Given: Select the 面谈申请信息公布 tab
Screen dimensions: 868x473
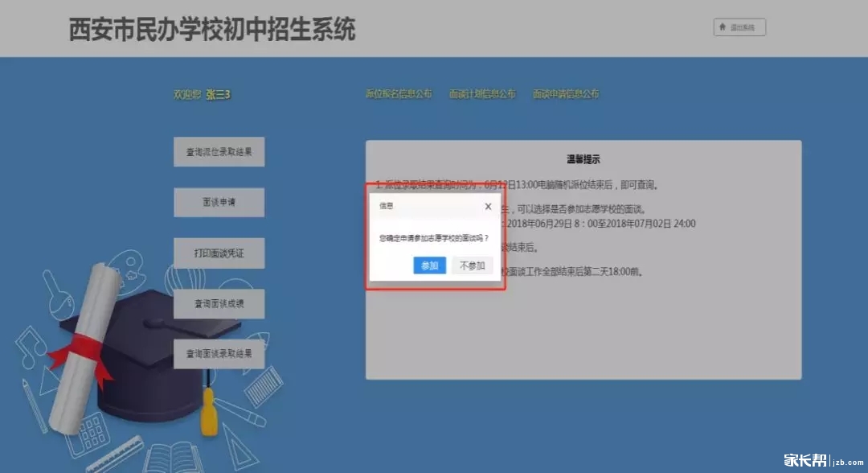Looking at the screenshot, I should pos(566,94).
